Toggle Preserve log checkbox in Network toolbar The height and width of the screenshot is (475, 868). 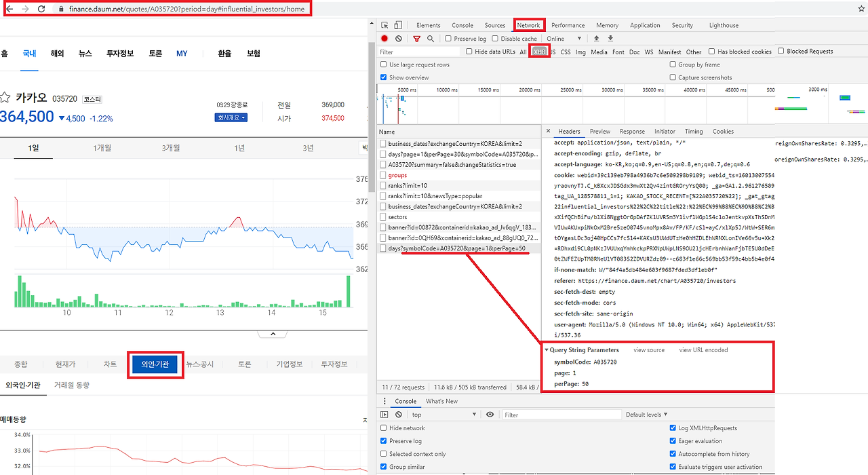pyautogui.click(x=448, y=39)
